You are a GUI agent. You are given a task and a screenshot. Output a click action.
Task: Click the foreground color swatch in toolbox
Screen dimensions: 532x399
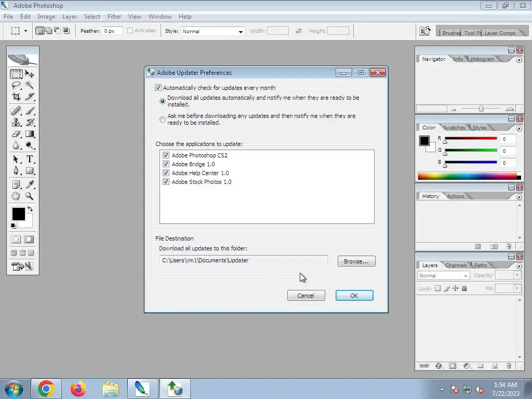18,214
